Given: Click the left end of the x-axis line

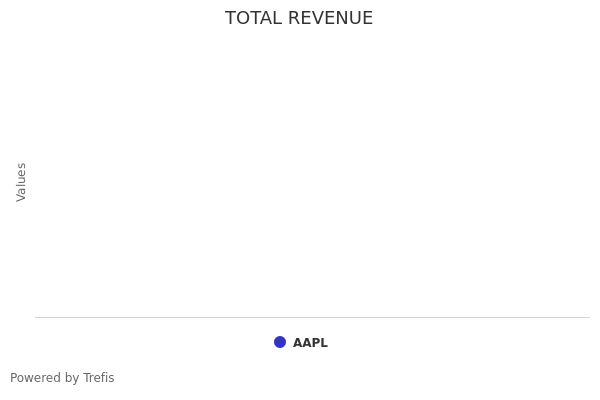Looking at the screenshot, I should [x=37, y=317].
